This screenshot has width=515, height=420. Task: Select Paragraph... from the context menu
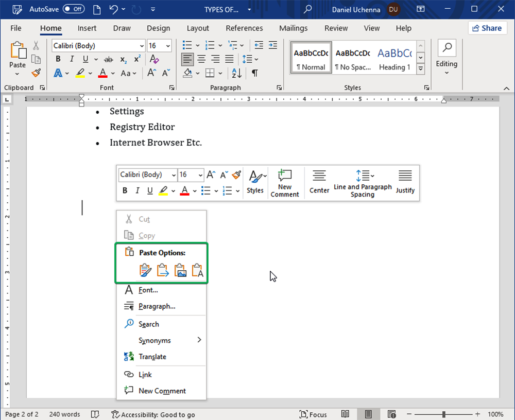(157, 306)
